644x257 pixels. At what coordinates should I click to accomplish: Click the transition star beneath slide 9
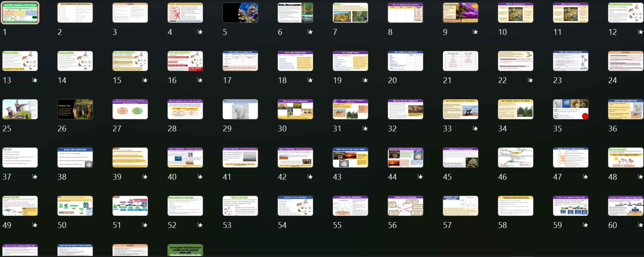tap(475, 32)
